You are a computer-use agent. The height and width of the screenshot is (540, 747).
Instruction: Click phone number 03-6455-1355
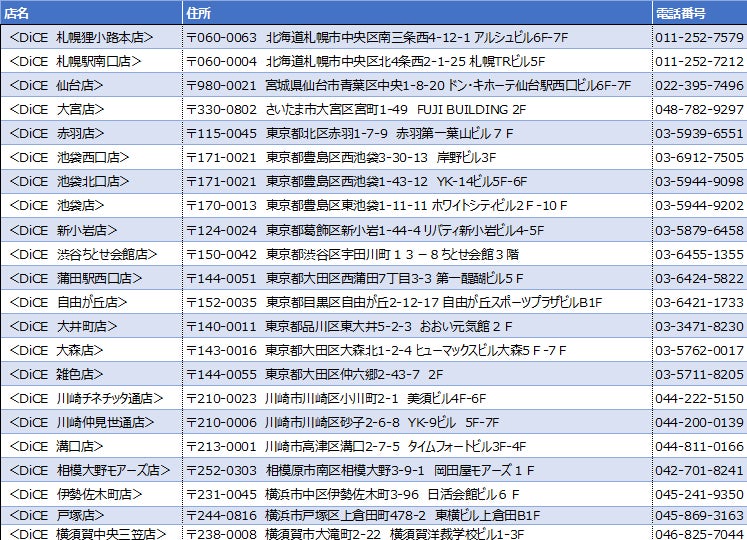[699, 255]
